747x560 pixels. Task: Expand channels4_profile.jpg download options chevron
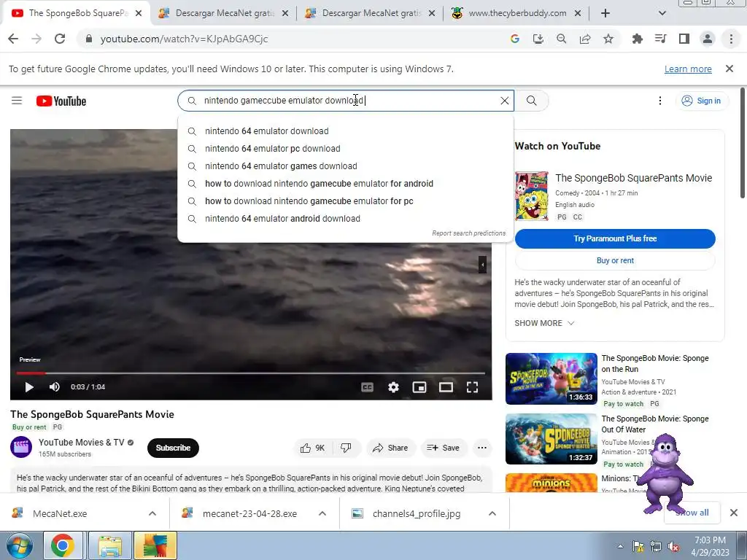tap(492, 513)
